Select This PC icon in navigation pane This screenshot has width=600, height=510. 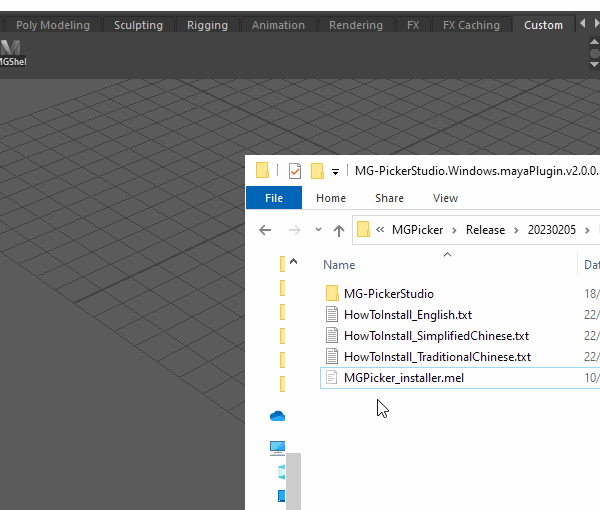tap(277, 447)
